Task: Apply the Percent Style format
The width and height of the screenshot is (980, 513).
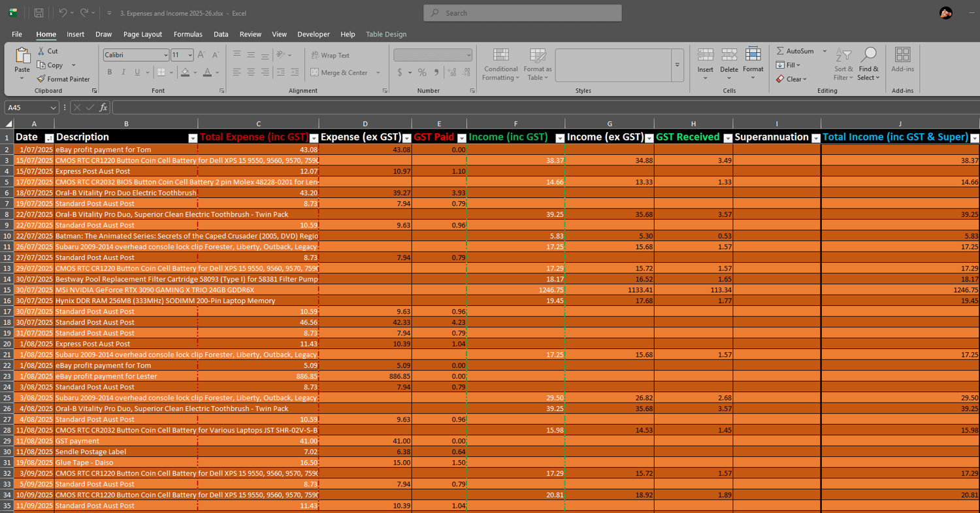Action: (422, 73)
